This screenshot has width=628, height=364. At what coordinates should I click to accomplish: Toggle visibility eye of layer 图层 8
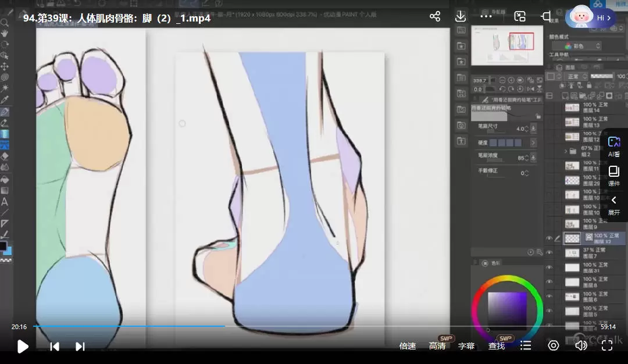pyautogui.click(x=549, y=282)
